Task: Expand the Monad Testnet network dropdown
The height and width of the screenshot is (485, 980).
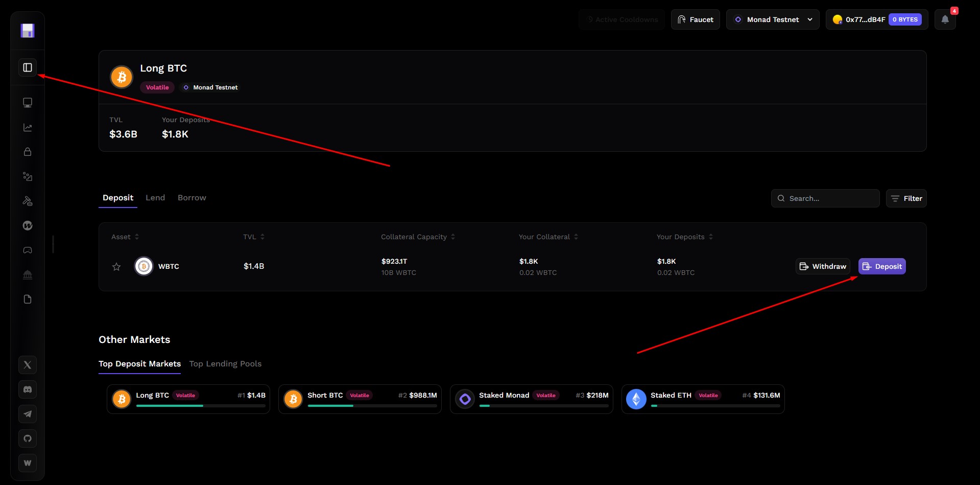Action: (x=772, y=19)
